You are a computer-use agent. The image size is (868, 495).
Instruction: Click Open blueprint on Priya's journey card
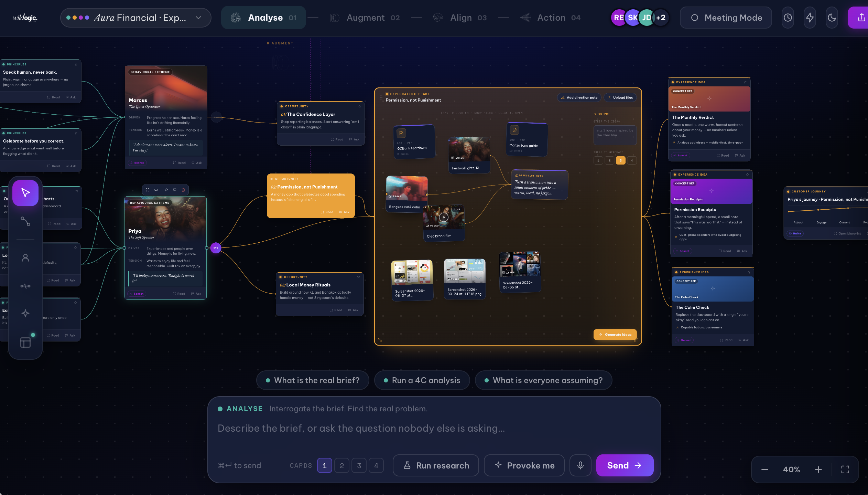pos(847,233)
